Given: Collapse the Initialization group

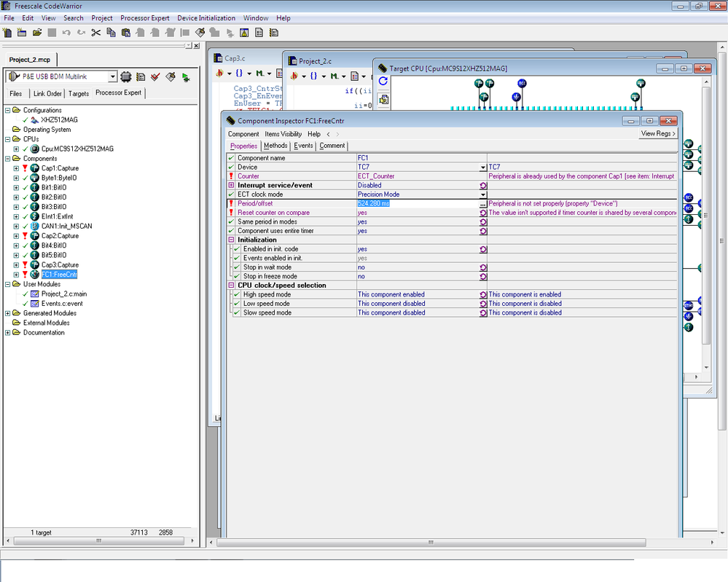Looking at the screenshot, I should (231, 240).
